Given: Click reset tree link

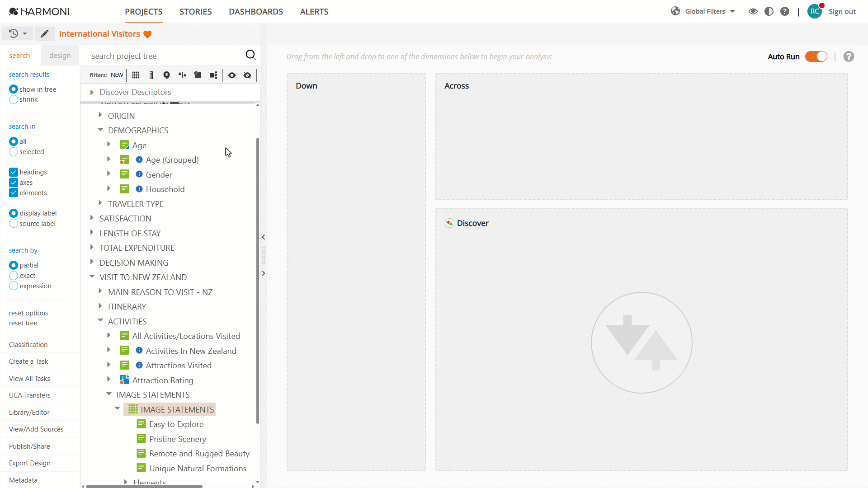Looking at the screenshot, I should 23,323.
